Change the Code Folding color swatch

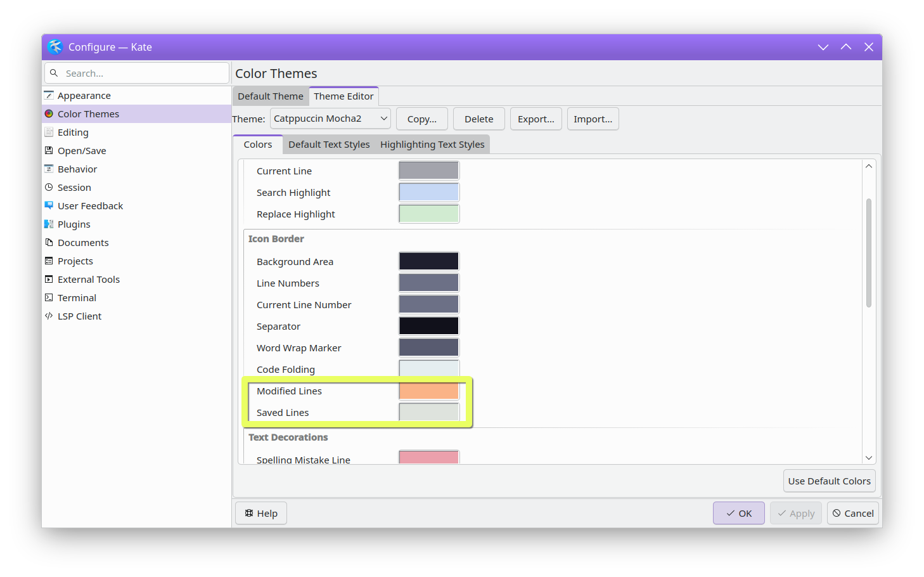point(429,369)
